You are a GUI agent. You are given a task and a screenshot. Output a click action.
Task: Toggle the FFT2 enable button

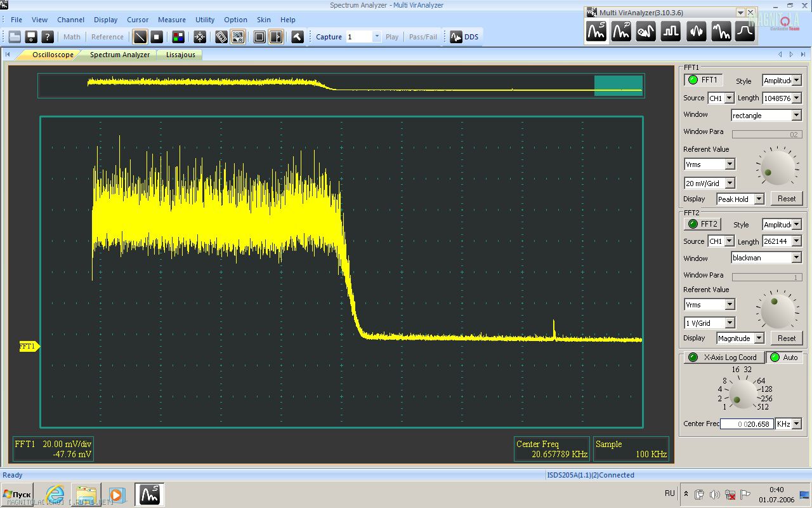click(x=703, y=224)
